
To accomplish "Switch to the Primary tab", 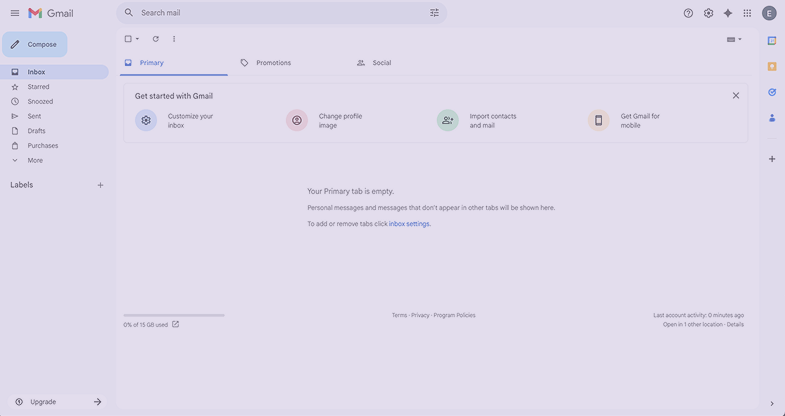I will point(174,63).
